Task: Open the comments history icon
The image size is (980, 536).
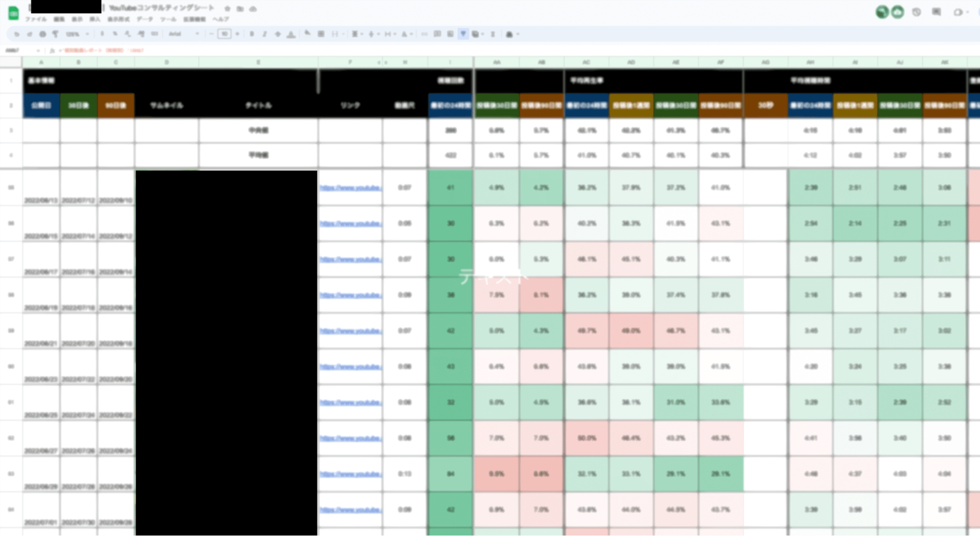Action: coord(936,12)
